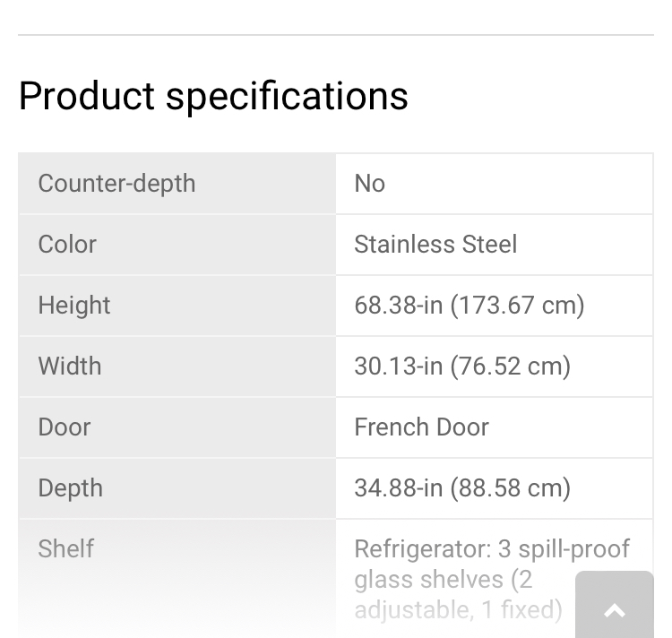Click the Width specification label

[x=70, y=366]
